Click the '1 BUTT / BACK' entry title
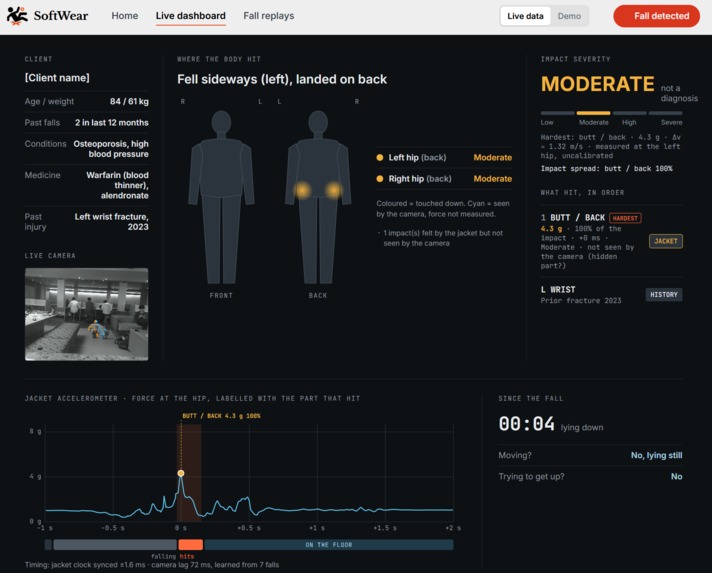The width and height of the screenshot is (712, 573). 573,218
